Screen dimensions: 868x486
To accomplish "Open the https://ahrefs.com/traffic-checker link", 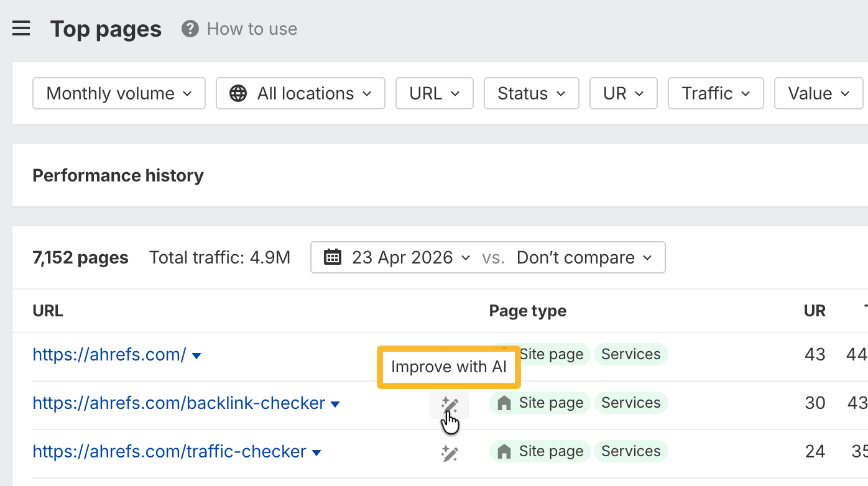I will point(169,452).
